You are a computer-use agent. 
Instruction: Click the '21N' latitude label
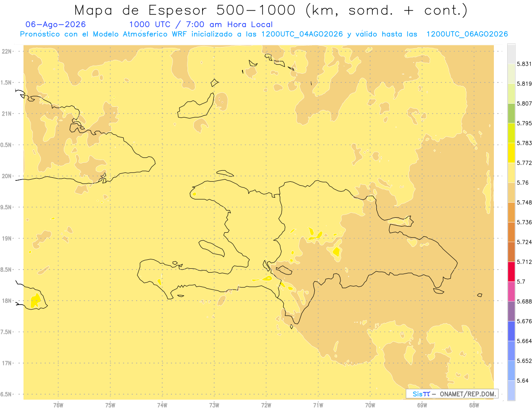pyautogui.click(x=8, y=114)
